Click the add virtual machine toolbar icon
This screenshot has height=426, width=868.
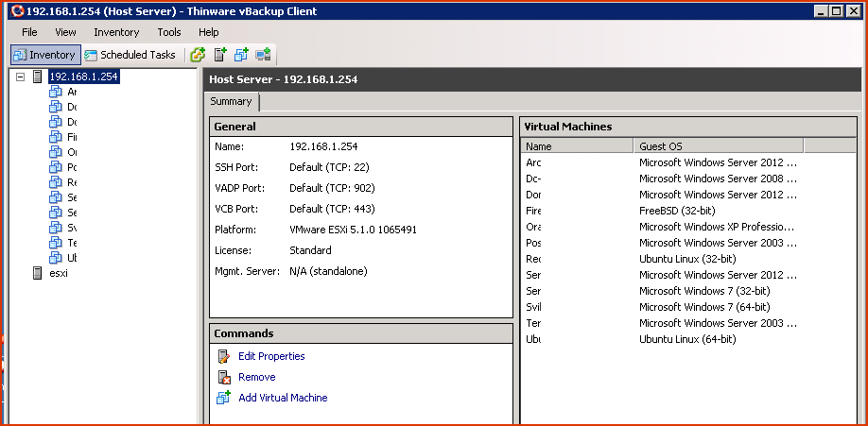241,54
